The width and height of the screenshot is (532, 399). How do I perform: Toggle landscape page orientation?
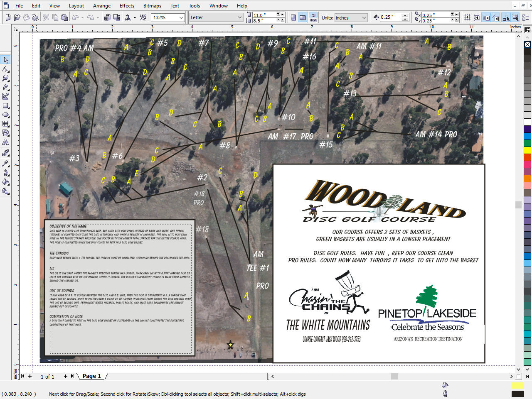pyautogui.click(x=303, y=17)
